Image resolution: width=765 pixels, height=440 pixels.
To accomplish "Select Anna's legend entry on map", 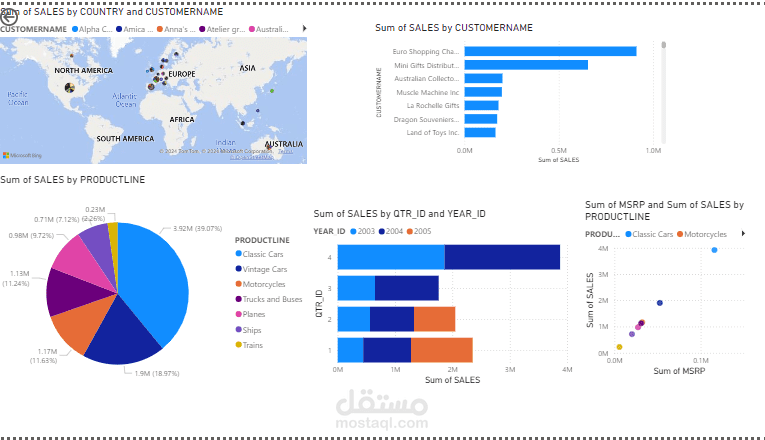I will tap(176, 29).
